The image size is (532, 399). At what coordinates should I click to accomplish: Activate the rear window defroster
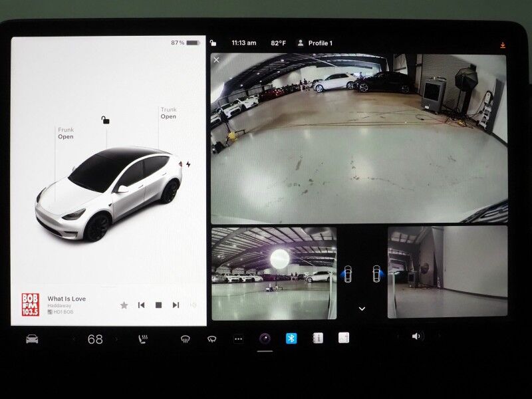click(211, 339)
